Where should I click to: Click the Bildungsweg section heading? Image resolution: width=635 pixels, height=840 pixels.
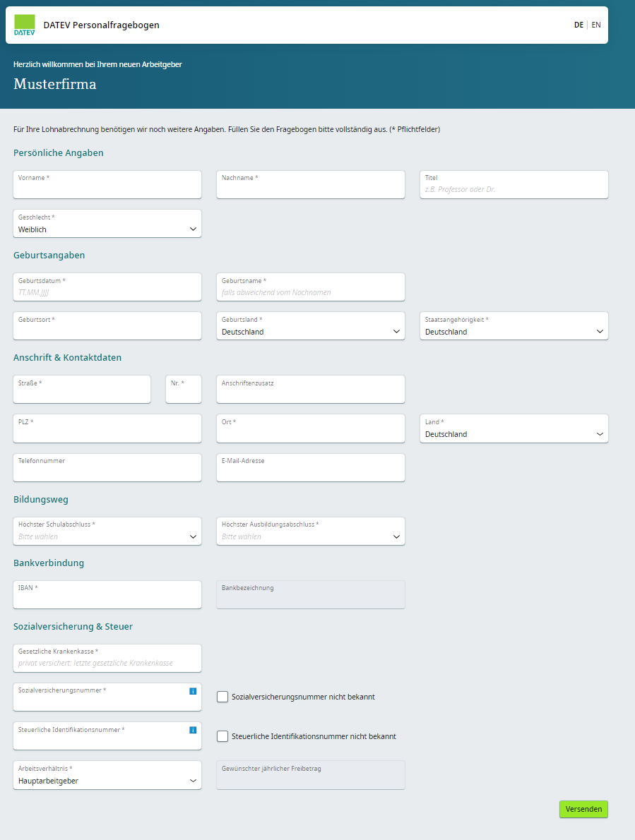click(41, 499)
